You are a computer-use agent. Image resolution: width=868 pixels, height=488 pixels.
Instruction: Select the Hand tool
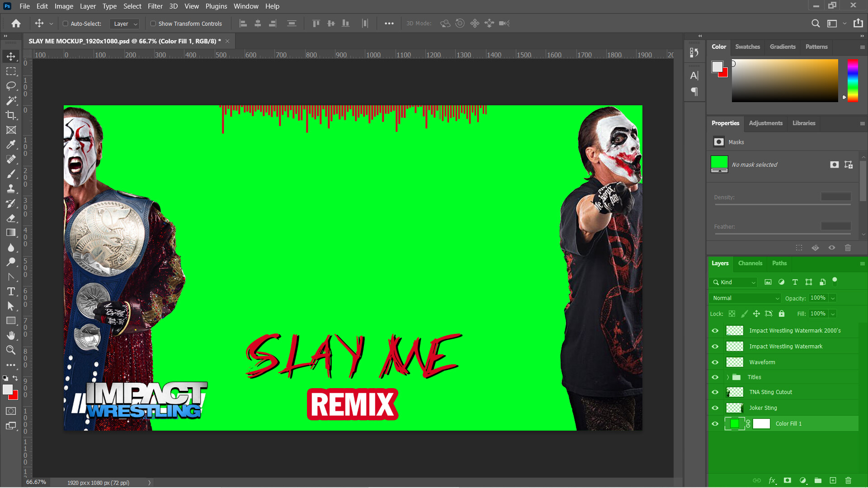point(11,335)
